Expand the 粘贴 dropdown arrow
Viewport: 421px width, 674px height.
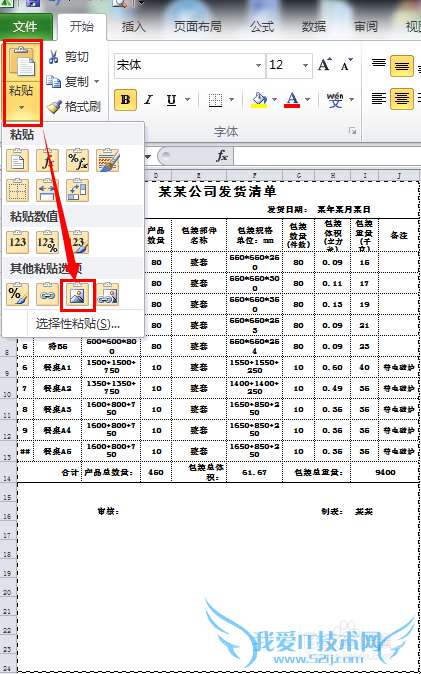click(x=22, y=107)
